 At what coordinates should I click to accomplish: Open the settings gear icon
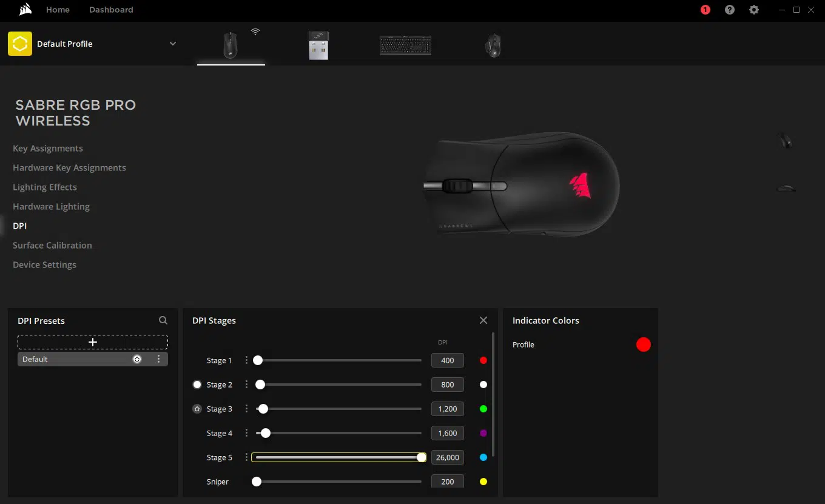point(754,10)
